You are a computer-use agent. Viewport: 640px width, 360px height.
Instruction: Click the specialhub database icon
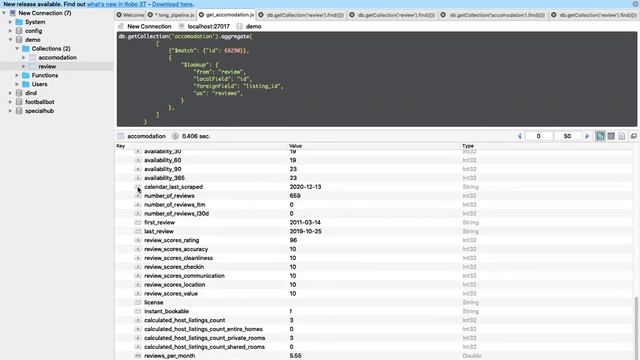(19, 111)
